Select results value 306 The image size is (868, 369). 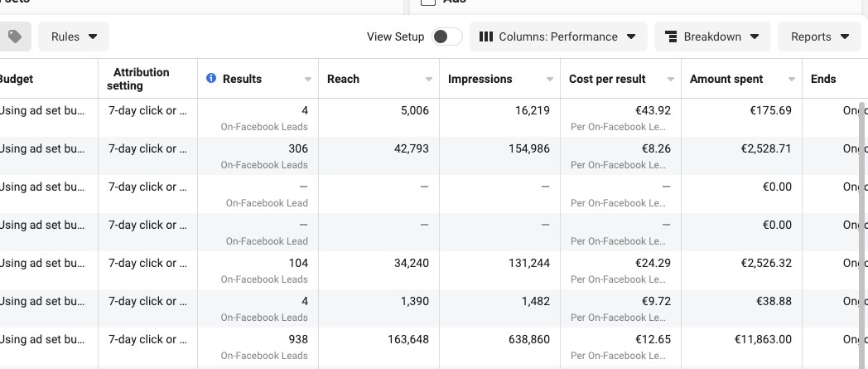(298, 148)
